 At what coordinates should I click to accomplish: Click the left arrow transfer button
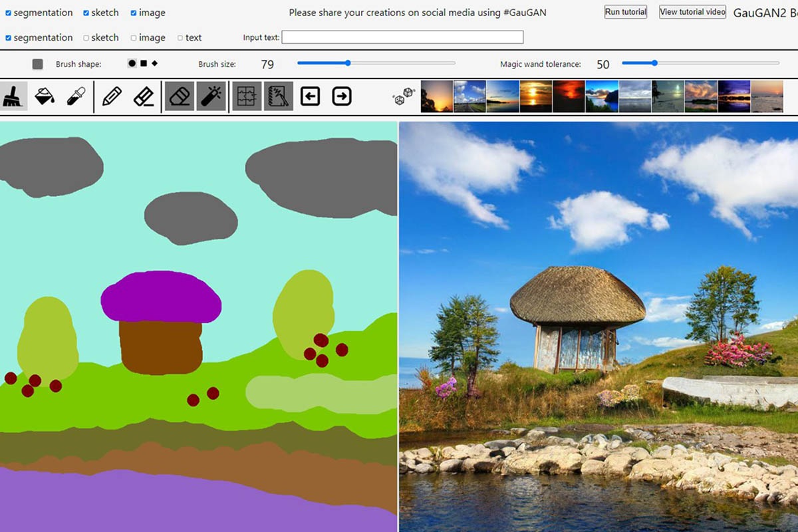310,96
